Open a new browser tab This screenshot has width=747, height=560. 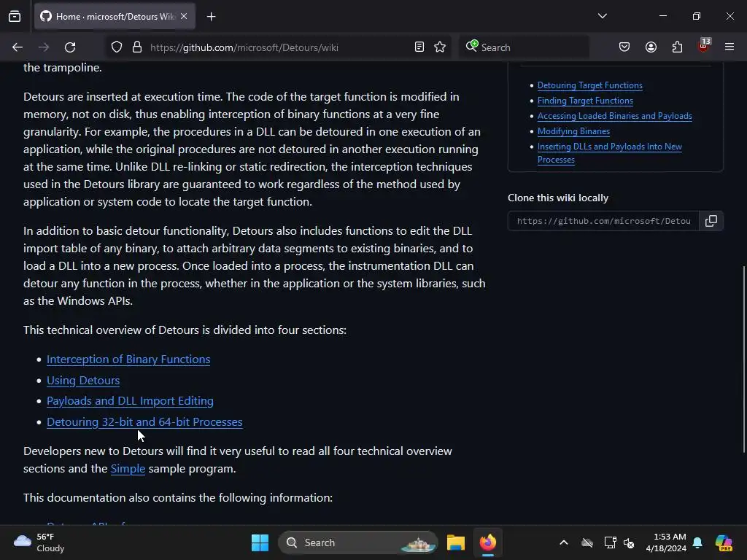point(211,17)
